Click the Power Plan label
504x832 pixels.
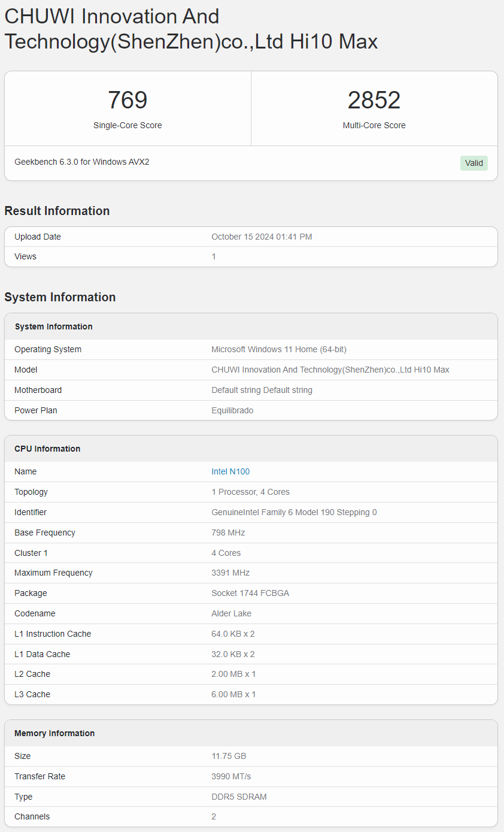(x=36, y=410)
